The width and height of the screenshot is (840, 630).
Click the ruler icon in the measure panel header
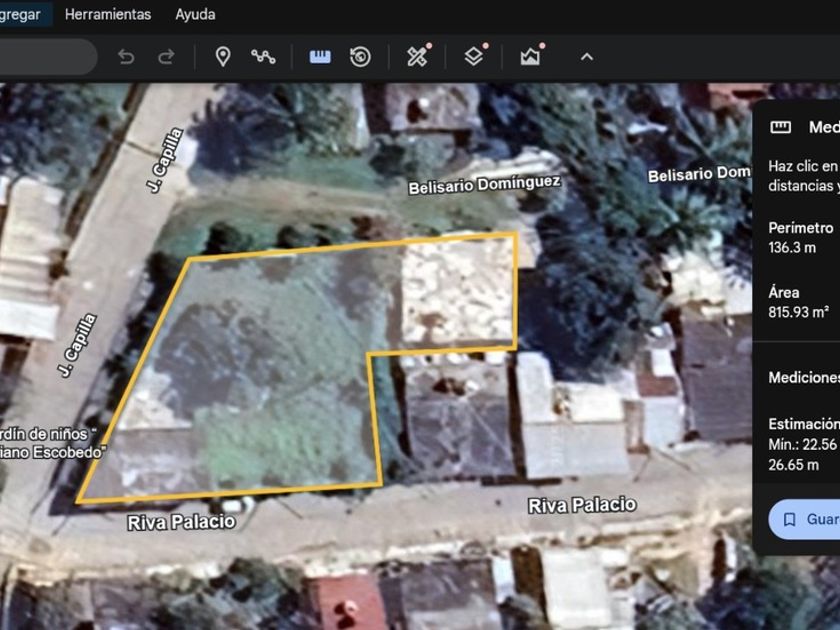coord(781,127)
